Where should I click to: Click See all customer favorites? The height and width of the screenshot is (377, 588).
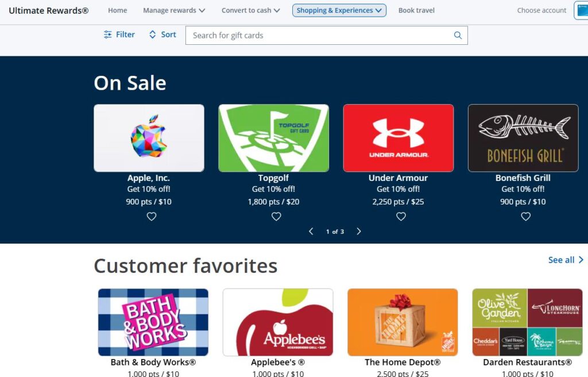[566, 260]
